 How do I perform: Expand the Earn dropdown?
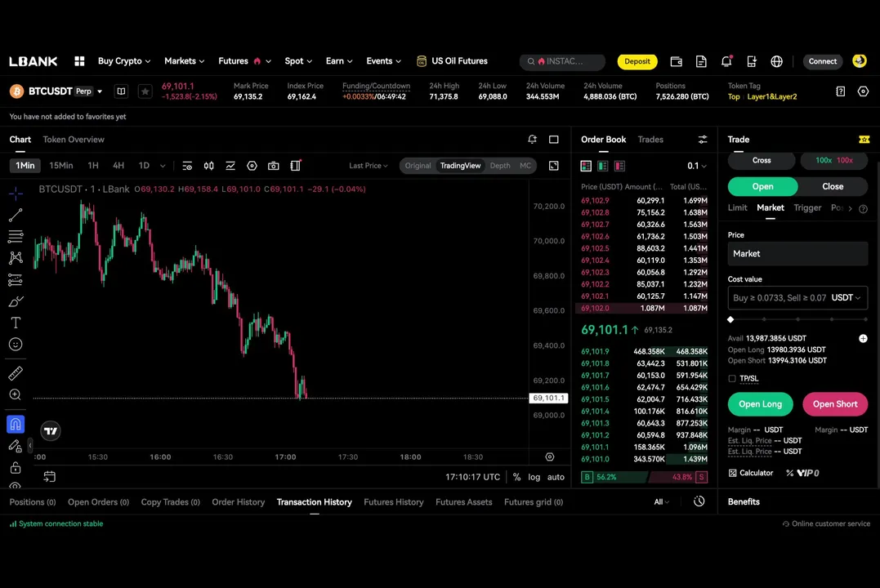(339, 61)
